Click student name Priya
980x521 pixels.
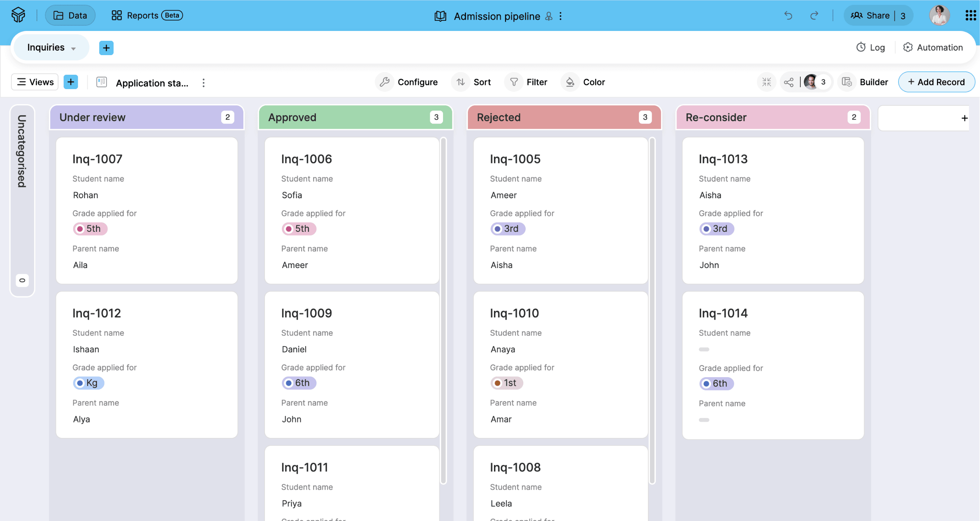(292, 504)
